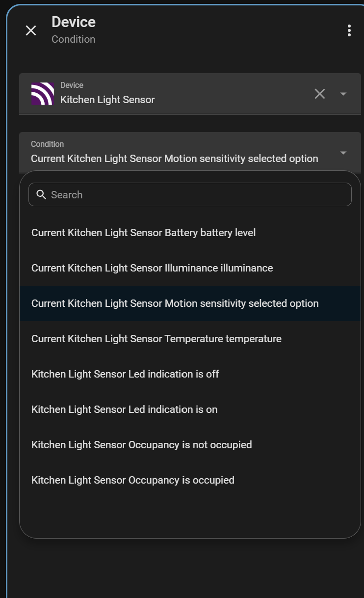Click the Device dialog title

[74, 22]
